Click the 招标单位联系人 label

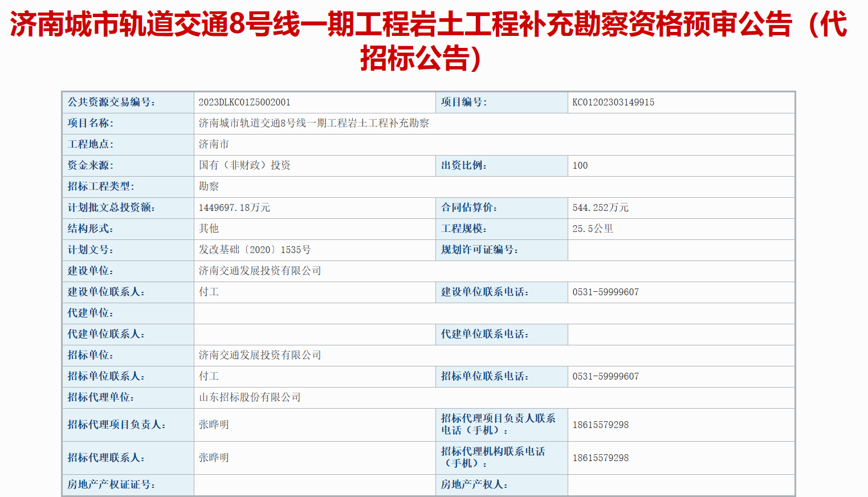point(106,376)
